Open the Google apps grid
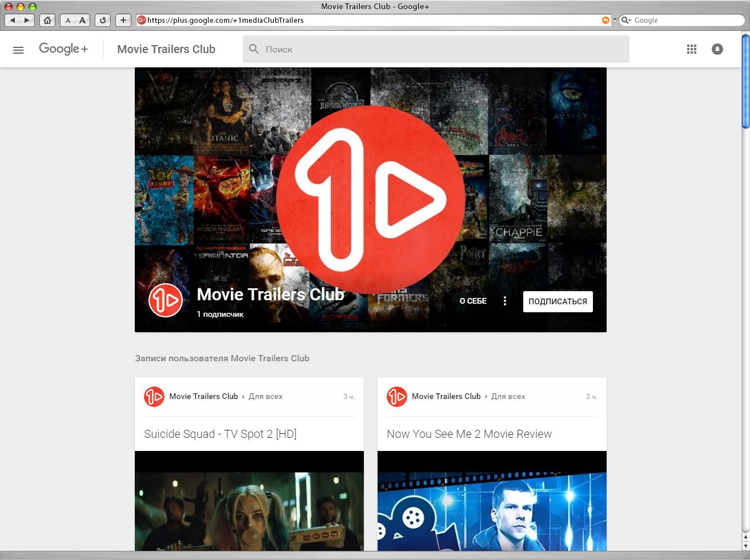Image resolution: width=750 pixels, height=560 pixels. tap(692, 49)
